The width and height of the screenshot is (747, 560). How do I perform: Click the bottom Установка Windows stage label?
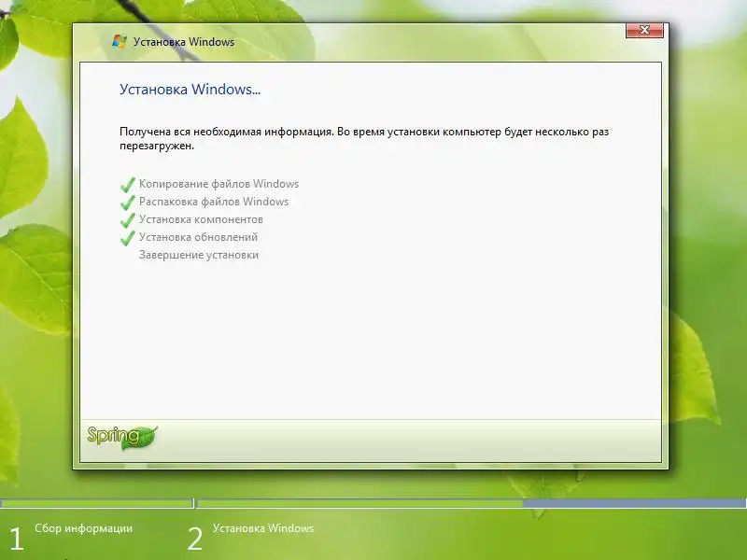263,528
